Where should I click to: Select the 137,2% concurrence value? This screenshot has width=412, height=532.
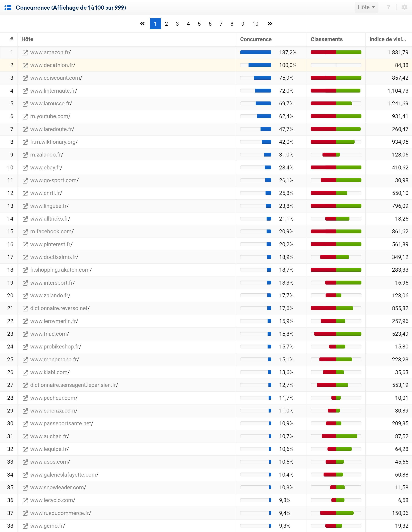288,52
